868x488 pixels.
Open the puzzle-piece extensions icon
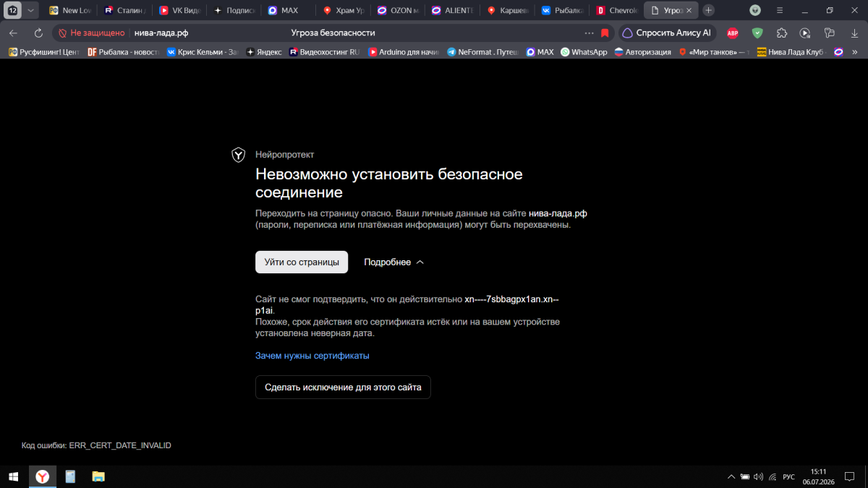782,33
